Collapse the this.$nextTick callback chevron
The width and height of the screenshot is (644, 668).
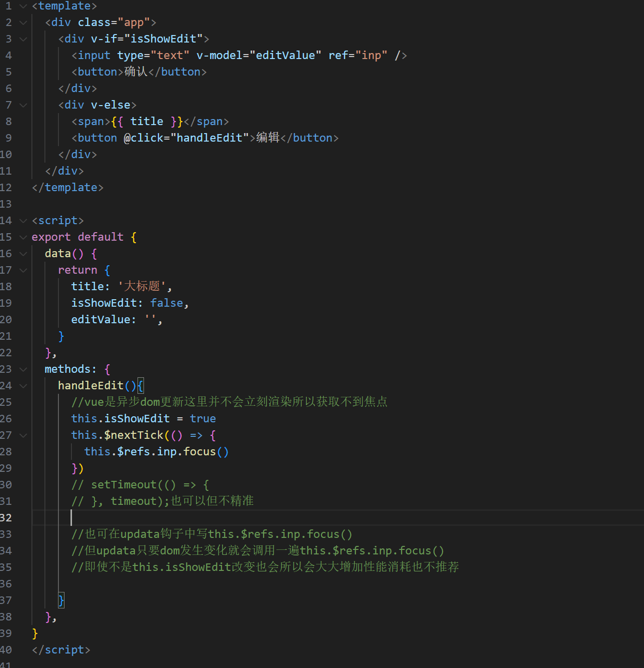pyautogui.click(x=23, y=435)
